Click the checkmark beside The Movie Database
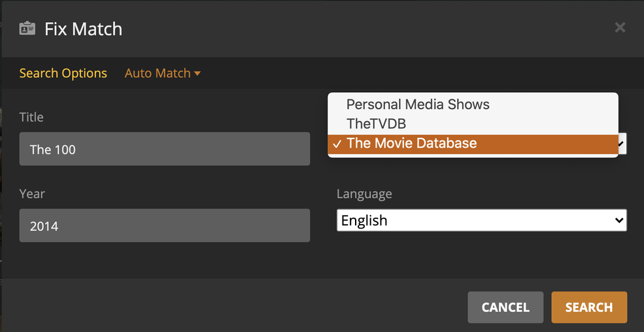This screenshot has width=644, height=332. [x=337, y=144]
